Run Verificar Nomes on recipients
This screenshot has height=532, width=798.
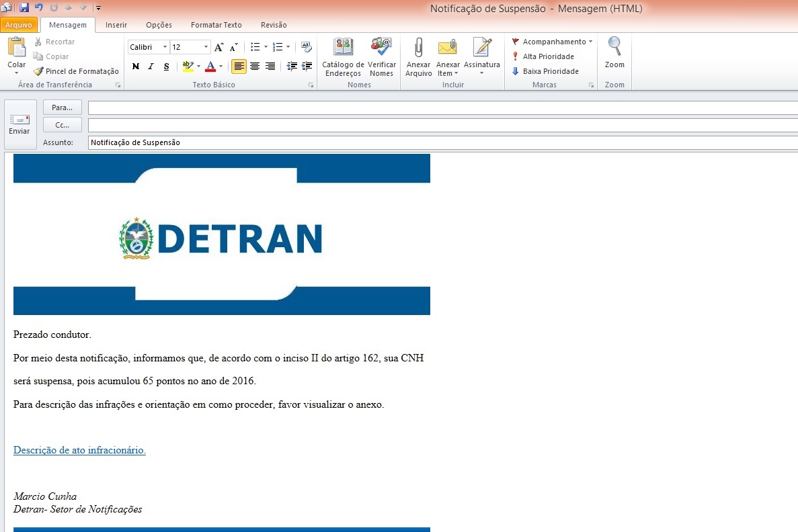point(382,57)
